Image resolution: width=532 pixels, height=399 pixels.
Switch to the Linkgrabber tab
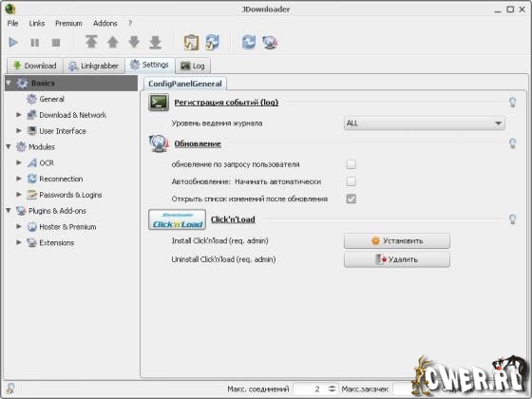coord(94,66)
